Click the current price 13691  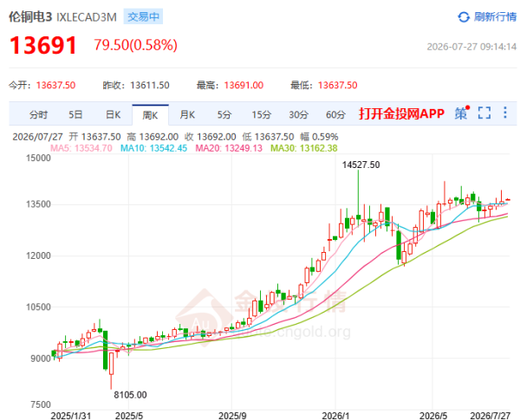pyautogui.click(x=43, y=45)
